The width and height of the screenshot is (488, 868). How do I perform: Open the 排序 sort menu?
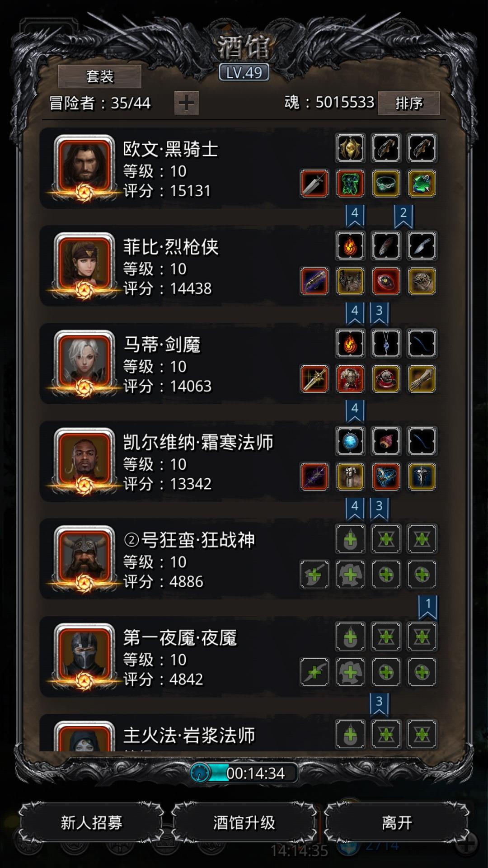[409, 103]
